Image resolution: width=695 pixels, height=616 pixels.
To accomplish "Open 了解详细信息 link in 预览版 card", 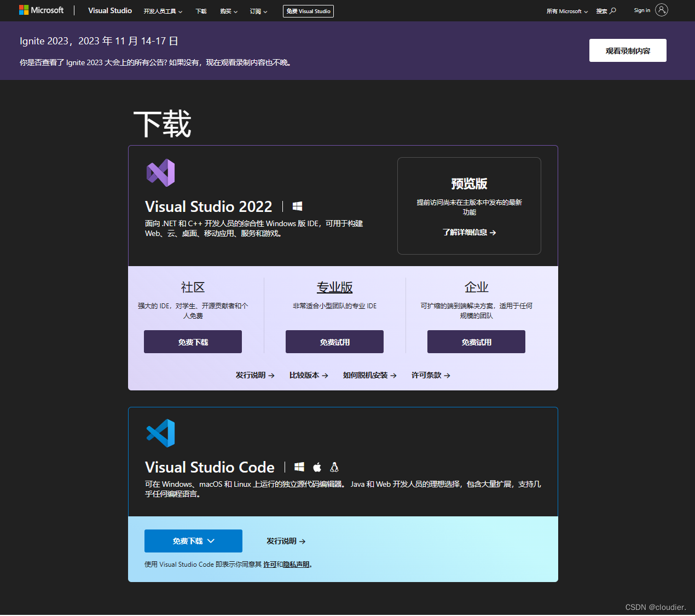I will 469,233.
